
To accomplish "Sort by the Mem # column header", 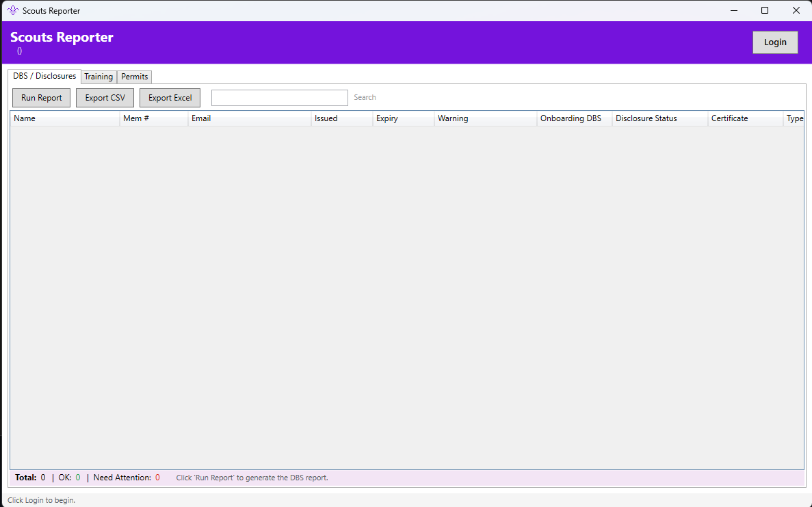I will click(x=154, y=118).
